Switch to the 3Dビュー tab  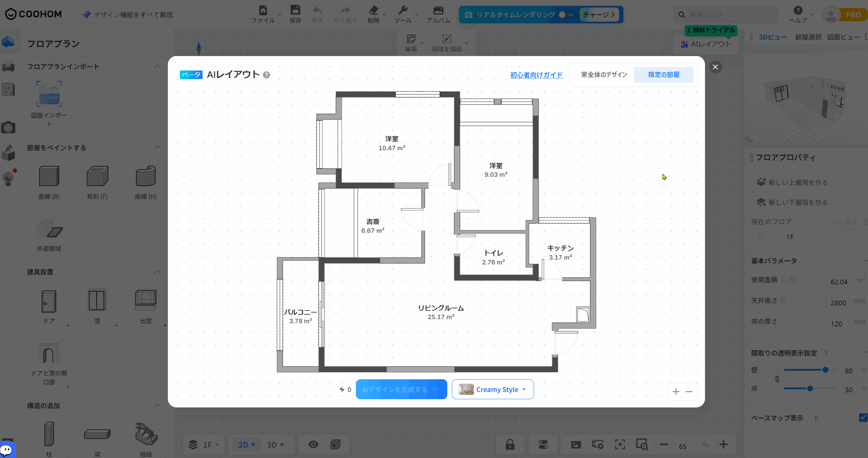773,37
